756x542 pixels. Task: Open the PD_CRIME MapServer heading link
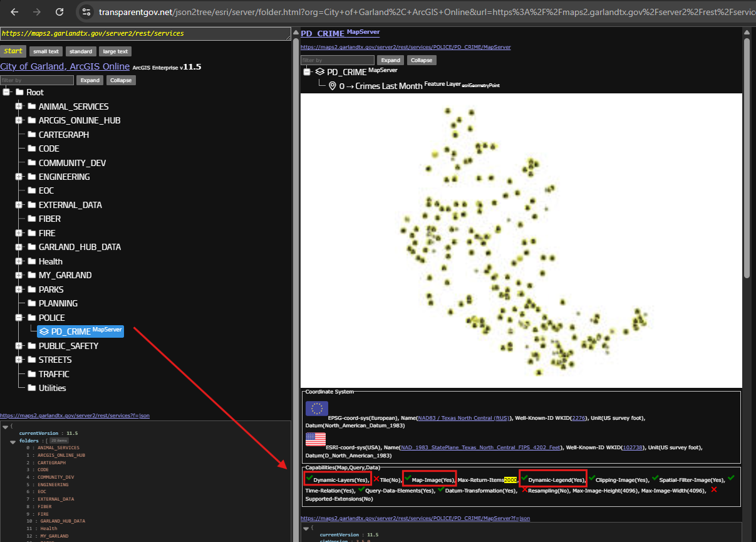[340, 33]
